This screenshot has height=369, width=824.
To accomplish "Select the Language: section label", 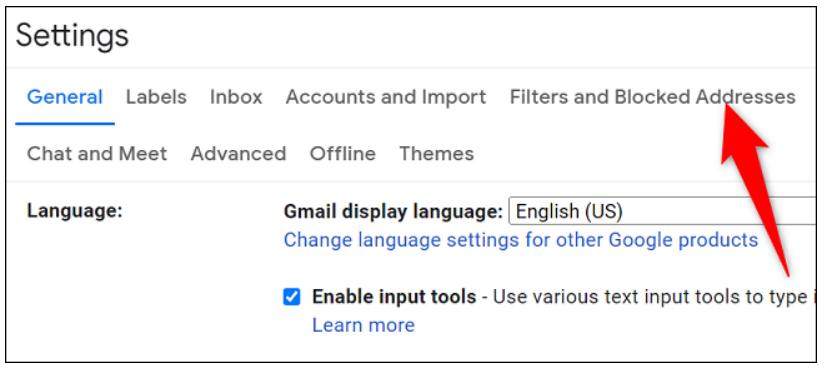I will pyautogui.click(x=75, y=211).
